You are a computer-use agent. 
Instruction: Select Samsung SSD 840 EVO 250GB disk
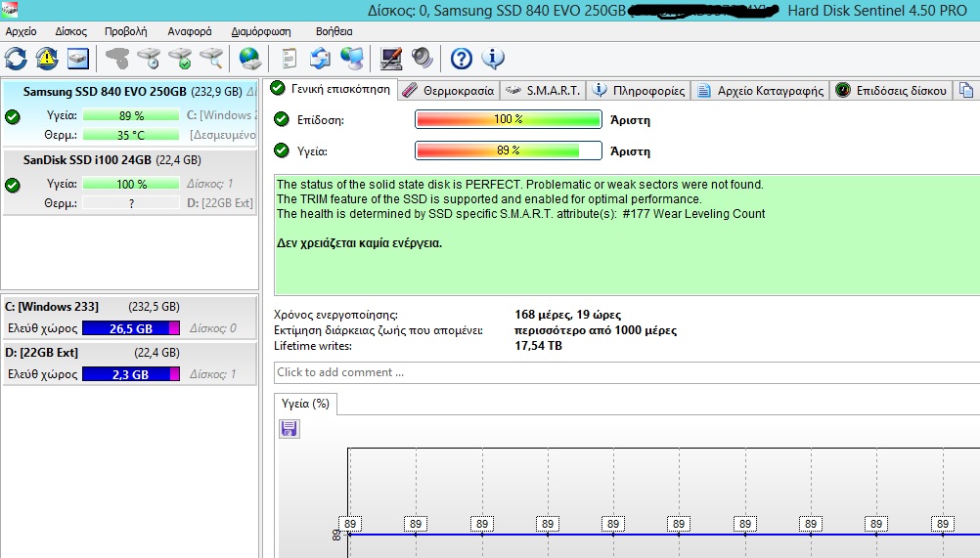pos(131,113)
